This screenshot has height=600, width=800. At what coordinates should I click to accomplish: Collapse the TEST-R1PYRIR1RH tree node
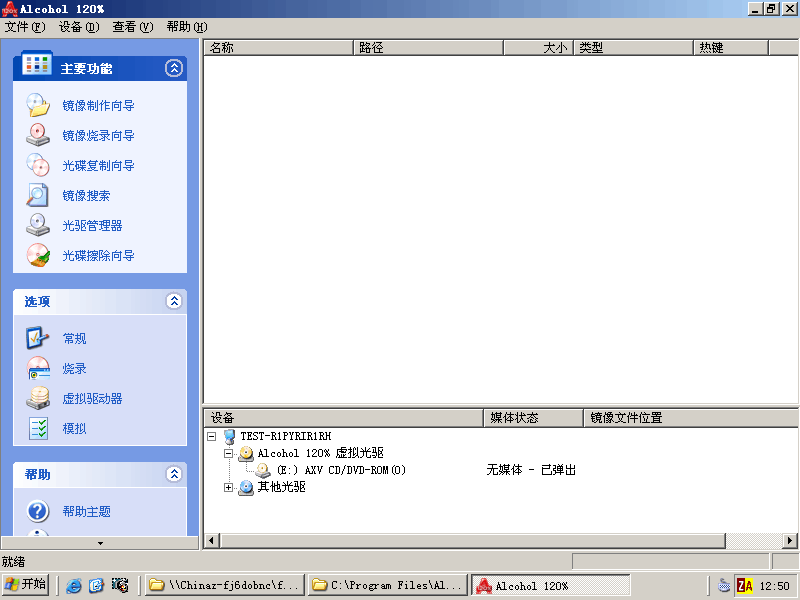pos(212,436)
